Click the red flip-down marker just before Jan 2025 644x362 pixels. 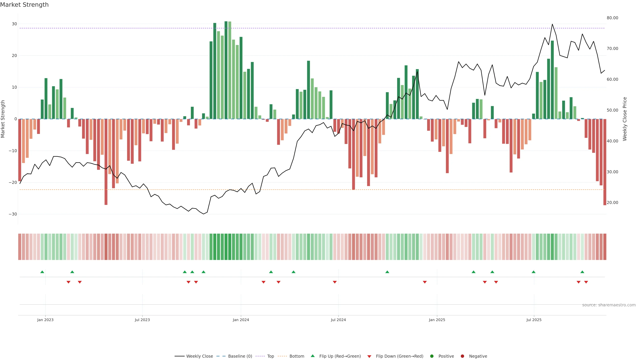pyautogui.click(x=425, y=282)
